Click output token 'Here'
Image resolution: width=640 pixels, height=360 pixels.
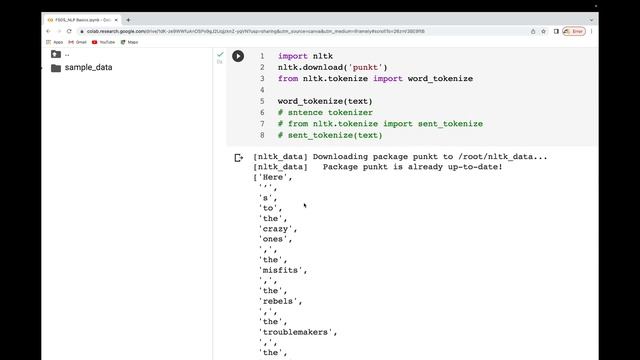pyautogui.click(x=273, y=177)
